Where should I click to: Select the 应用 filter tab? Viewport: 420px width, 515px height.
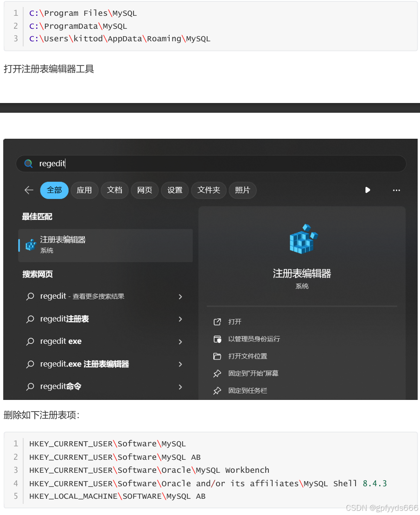point(84,190)
